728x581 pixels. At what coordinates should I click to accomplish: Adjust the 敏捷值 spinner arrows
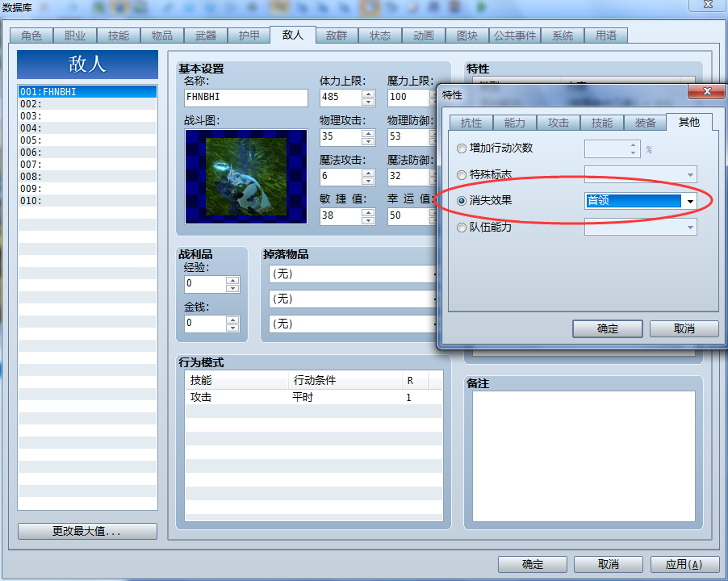368,215
